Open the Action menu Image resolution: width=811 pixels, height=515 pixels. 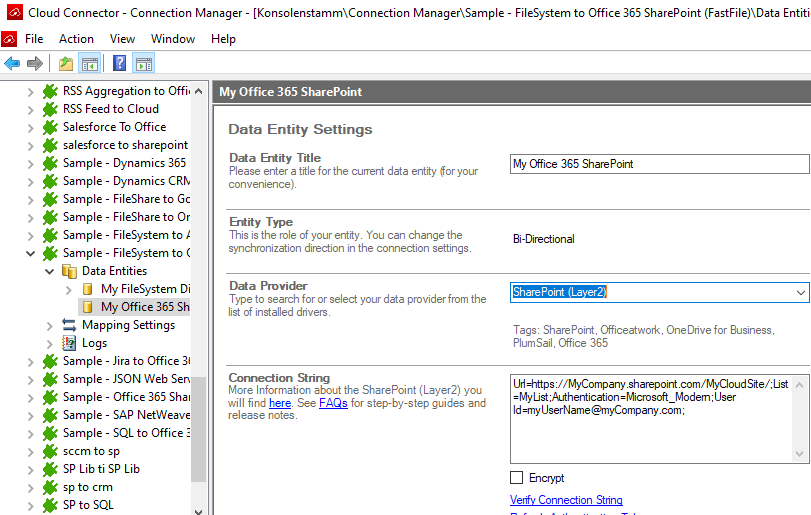76,39
